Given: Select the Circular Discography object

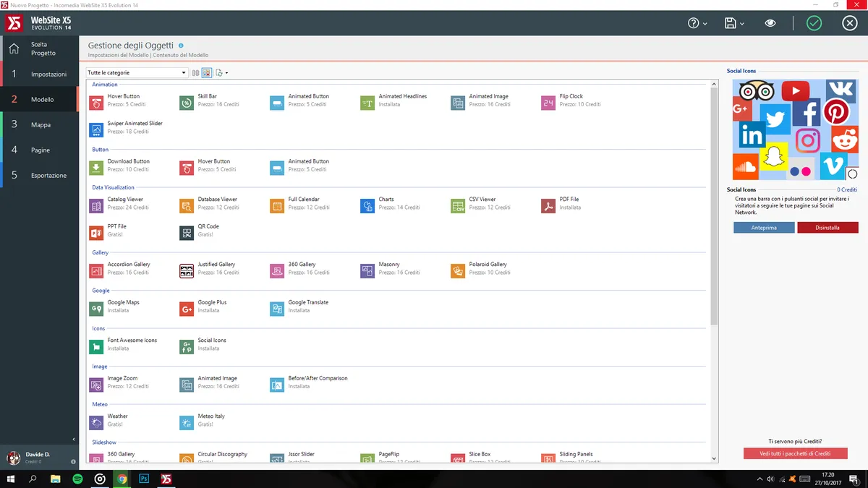Looking at the screenshot, I should [x=214, y=458].
